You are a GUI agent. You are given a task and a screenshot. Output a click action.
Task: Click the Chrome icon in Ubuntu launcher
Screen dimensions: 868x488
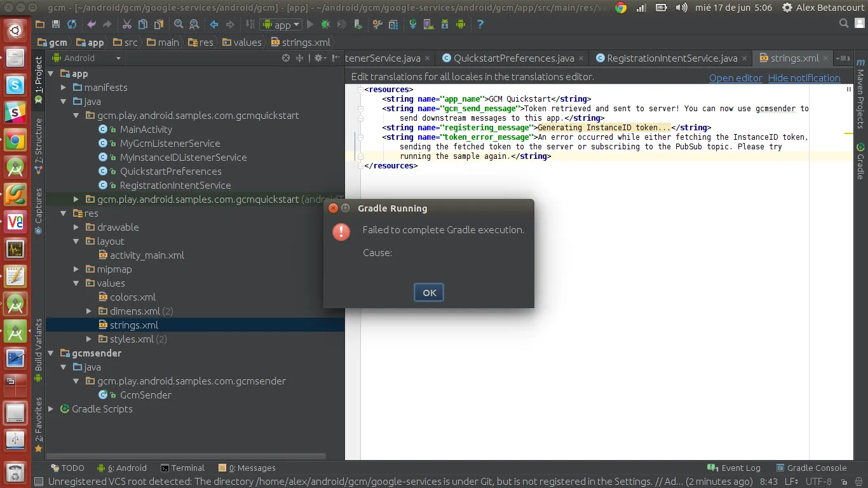click(15, 140)
